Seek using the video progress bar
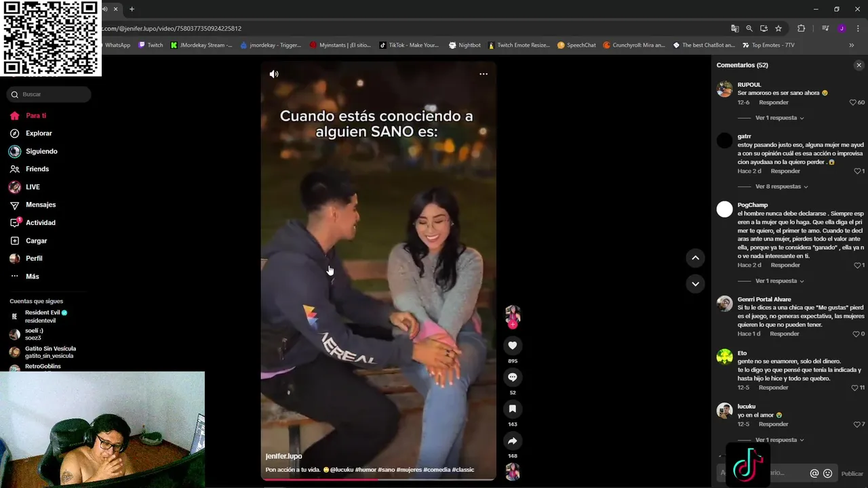Screen dimensions: 868x488 click(x=378, y=479)
